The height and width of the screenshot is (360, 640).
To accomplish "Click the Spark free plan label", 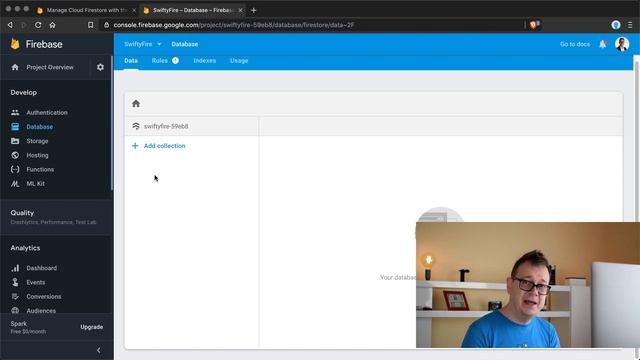I will pos(28,327).
